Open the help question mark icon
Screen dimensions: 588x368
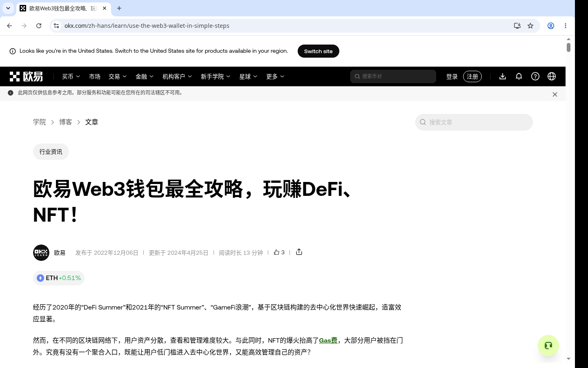click(x=535, y=76)
